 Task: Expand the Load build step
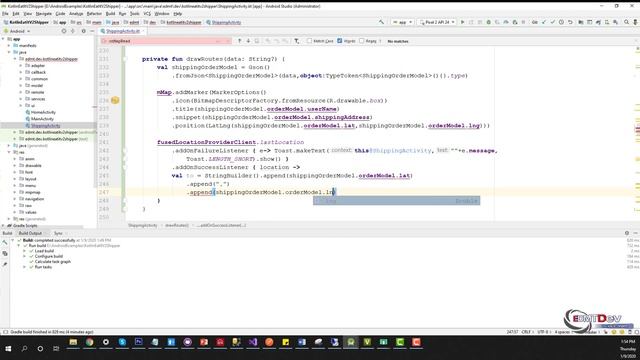coord(24,251)
